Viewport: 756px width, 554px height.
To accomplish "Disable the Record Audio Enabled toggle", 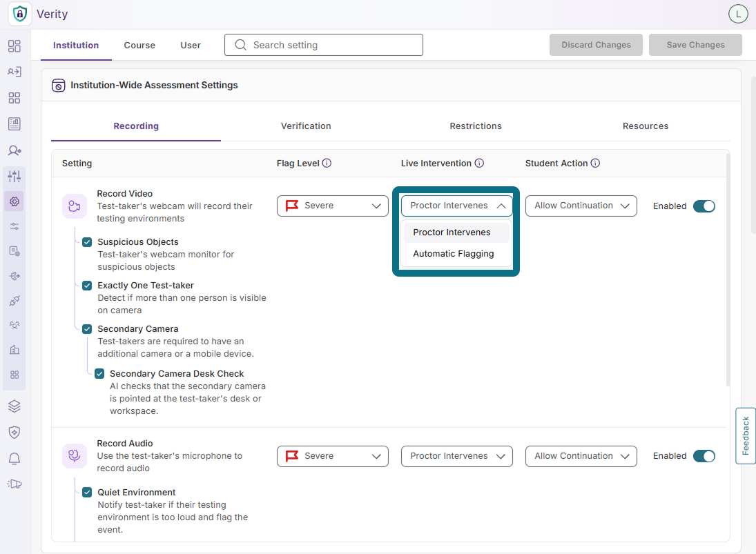I will coord(704,456).
